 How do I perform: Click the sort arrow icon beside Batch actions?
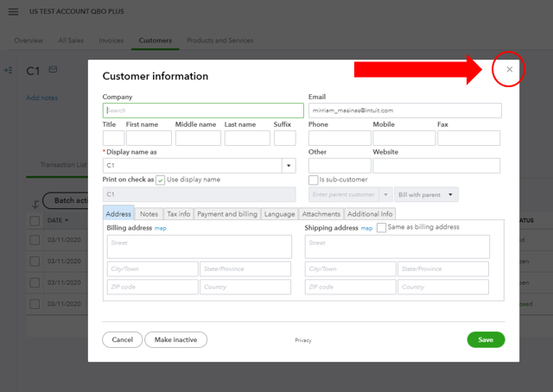(35, 205)
